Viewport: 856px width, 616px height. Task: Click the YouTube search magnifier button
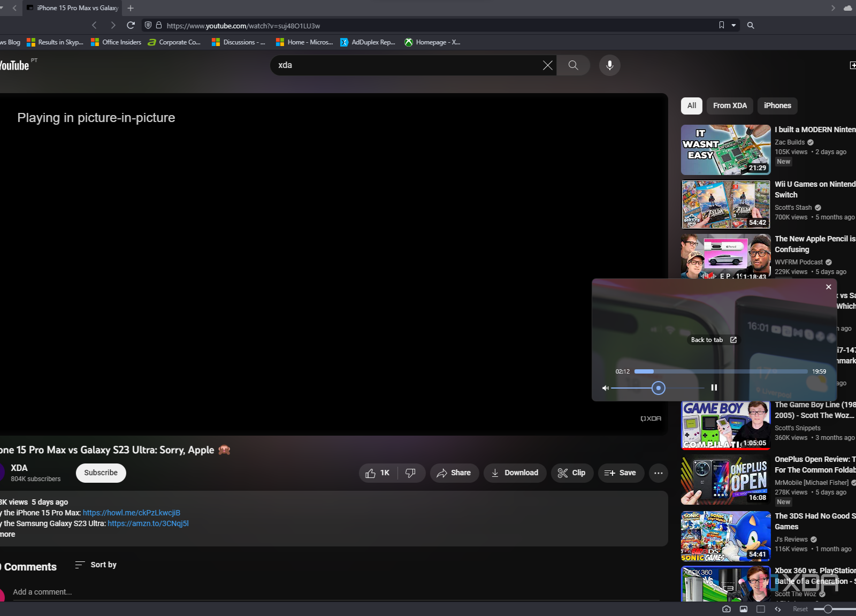[x=573, y=65]
